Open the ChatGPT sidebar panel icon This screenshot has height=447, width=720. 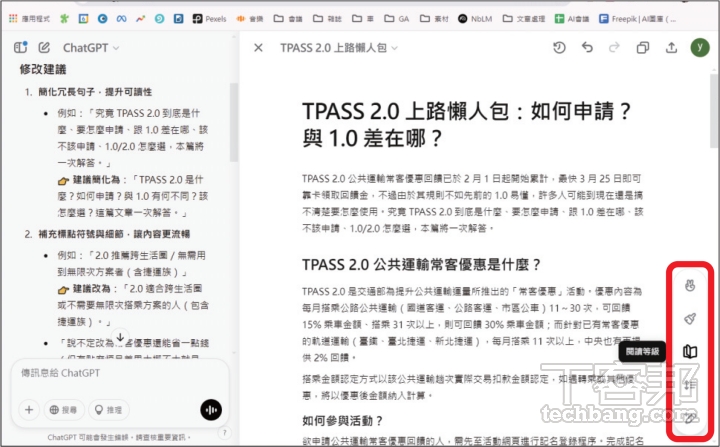pos(21,47)
